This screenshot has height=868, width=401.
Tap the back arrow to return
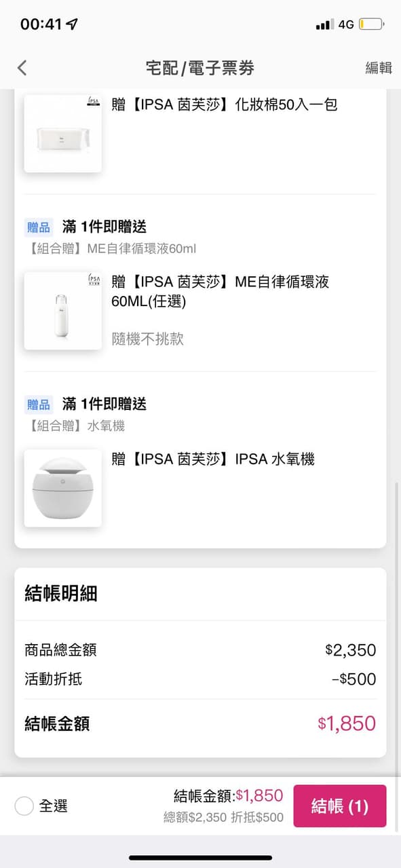click(x=21, y=68)
